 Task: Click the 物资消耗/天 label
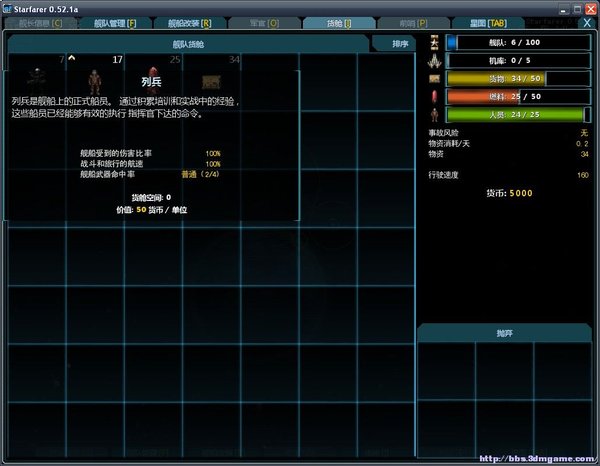(x=449, y=143)
